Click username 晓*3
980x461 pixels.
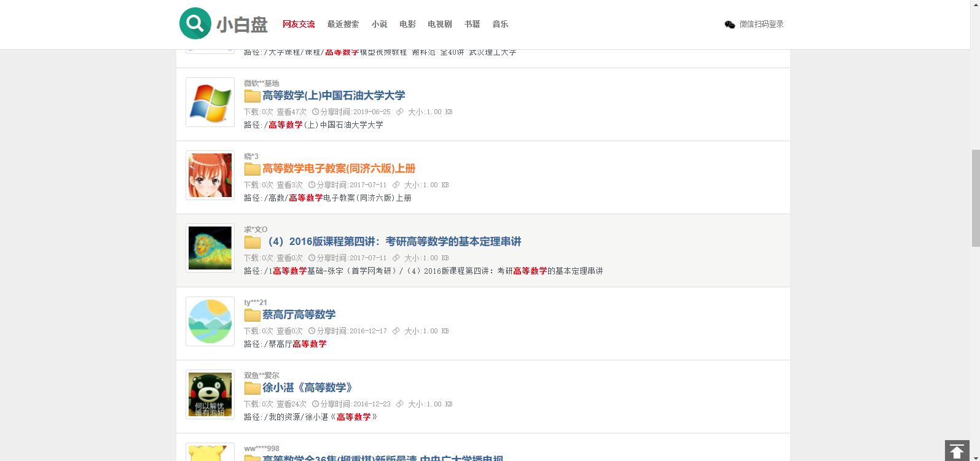[x=251, y=157]
